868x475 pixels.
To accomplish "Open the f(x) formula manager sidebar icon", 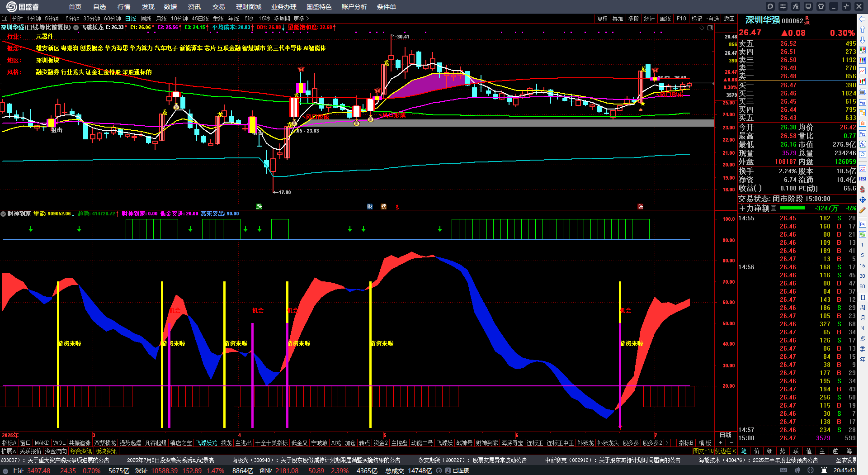I will coord(863,144).
